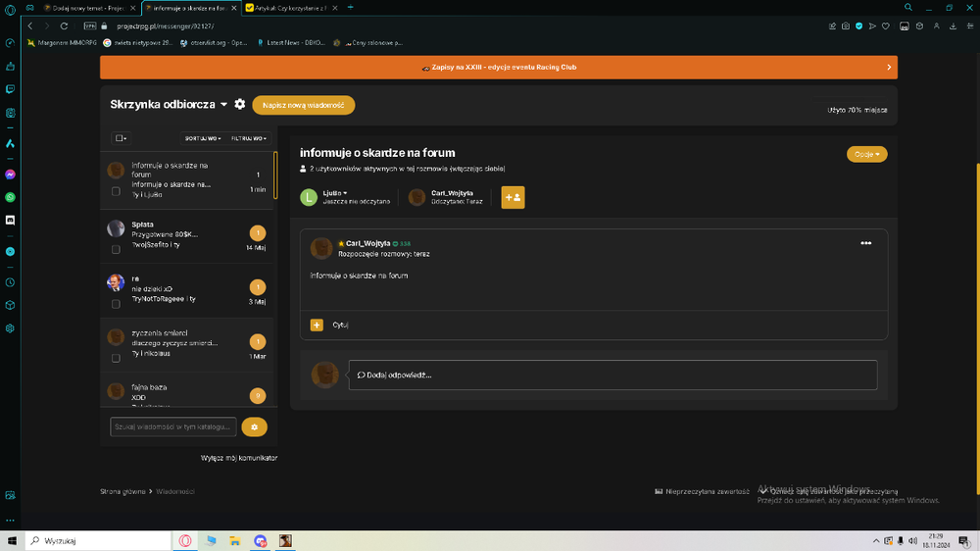The width and height of the screenshot is (980, 551).
Task: Open GX Corner gamepad icon in tab bar
Action: click(x=29, y=8)
